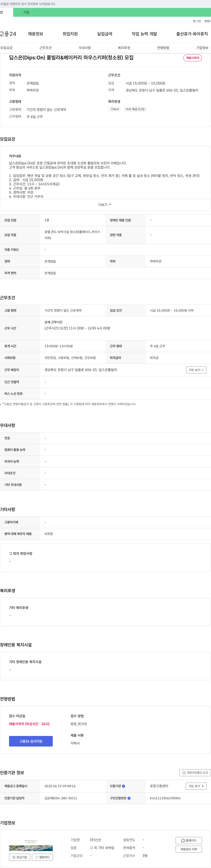Select the job title heading text
This screenshot has height=868, width=211.
tap(71, 58)
